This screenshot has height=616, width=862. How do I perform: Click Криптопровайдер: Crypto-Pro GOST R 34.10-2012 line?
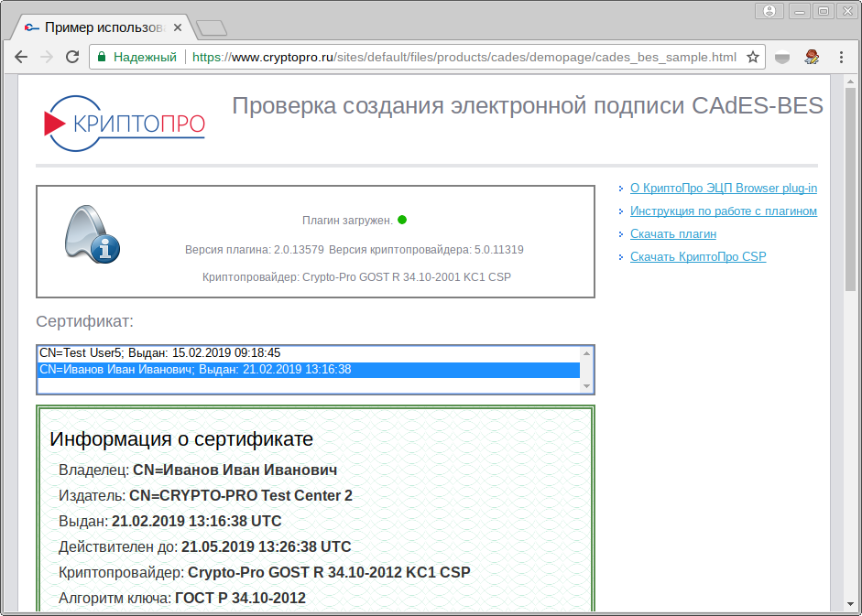[x=265, y=573]
